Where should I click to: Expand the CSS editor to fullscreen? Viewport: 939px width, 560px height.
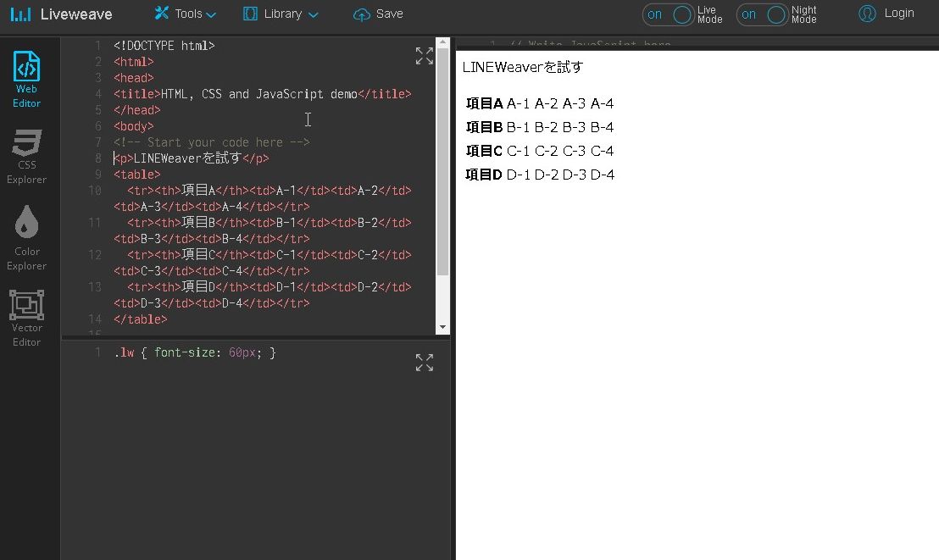424,362
